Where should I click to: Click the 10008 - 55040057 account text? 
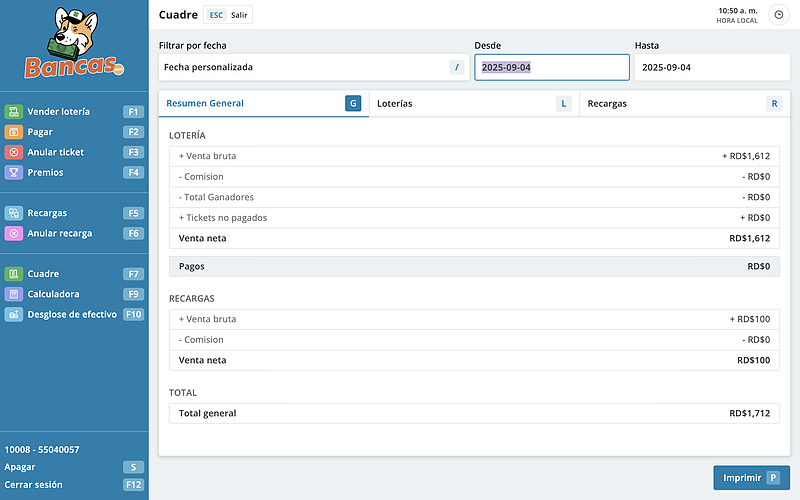[42, 449]
